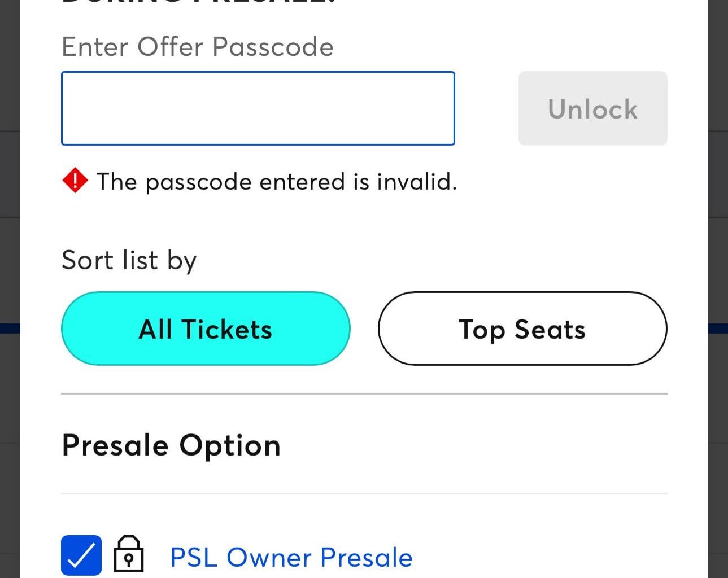Click the padlock icon beside PSL Owner Presale
728x578 pixels.
[x=129, y=554]
